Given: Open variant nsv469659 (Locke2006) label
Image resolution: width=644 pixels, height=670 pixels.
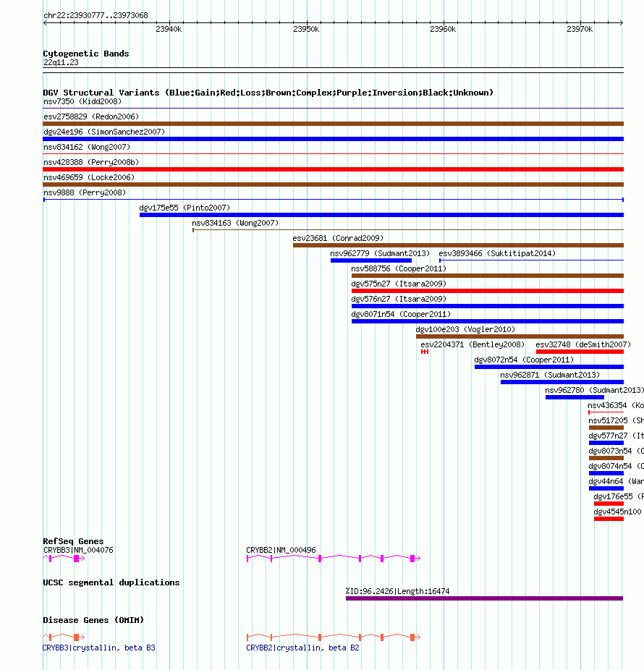Looking at the screenshot, I should [x=89, y=177].
